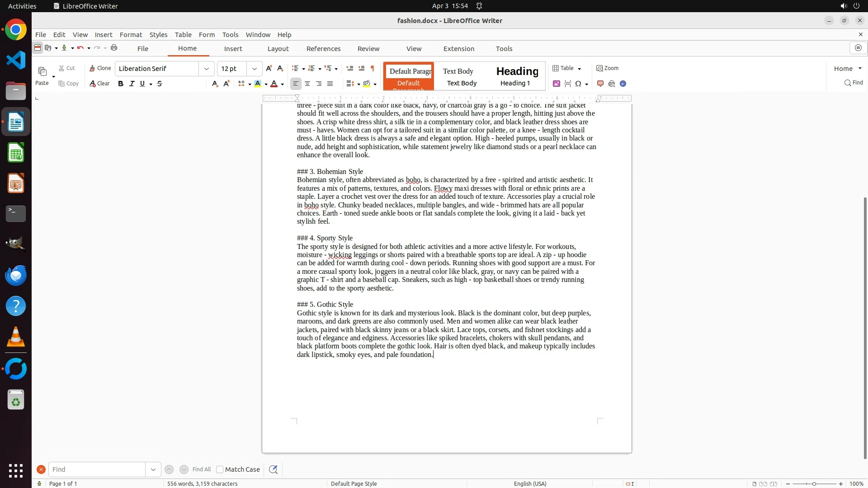Click the Print icon
The image size is (868, 488).
[114, 48]
